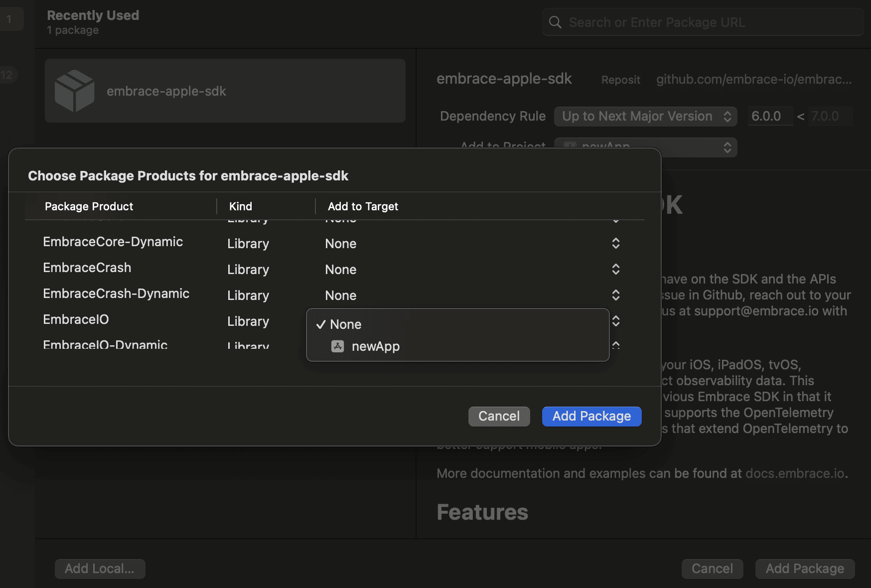
Task: Click the github.com/embrace-io repository URL
Action: click(754, 79)
